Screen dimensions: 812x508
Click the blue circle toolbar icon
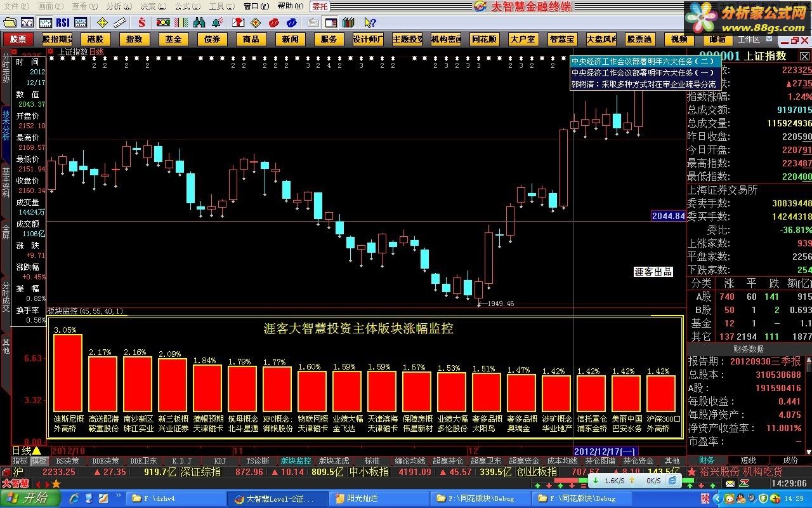pos(292,23)
